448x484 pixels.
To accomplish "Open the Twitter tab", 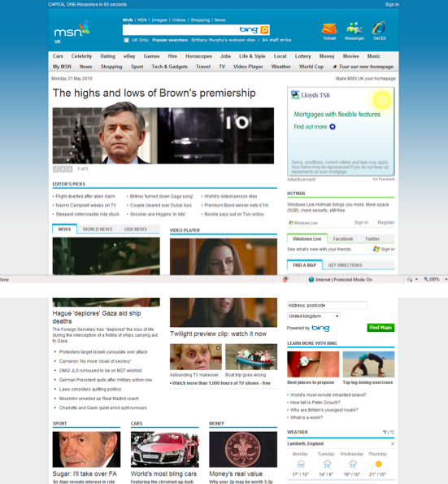I will pyautogui.click(x=372, y=239).
